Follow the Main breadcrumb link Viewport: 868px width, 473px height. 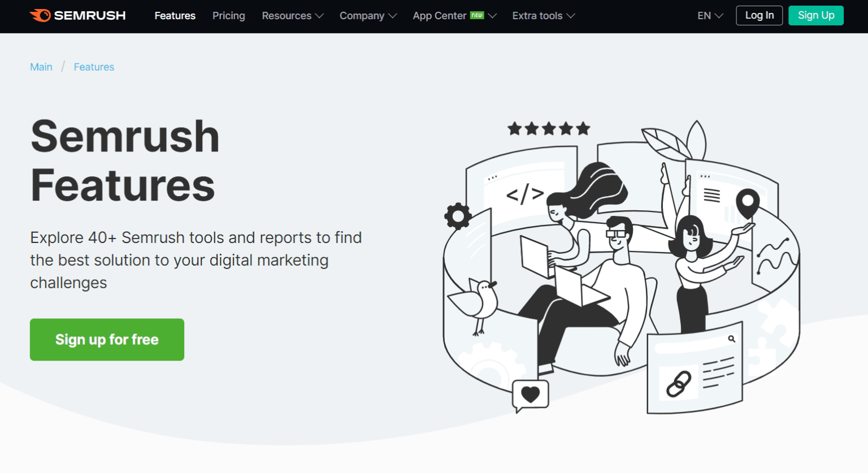[41, 67]
